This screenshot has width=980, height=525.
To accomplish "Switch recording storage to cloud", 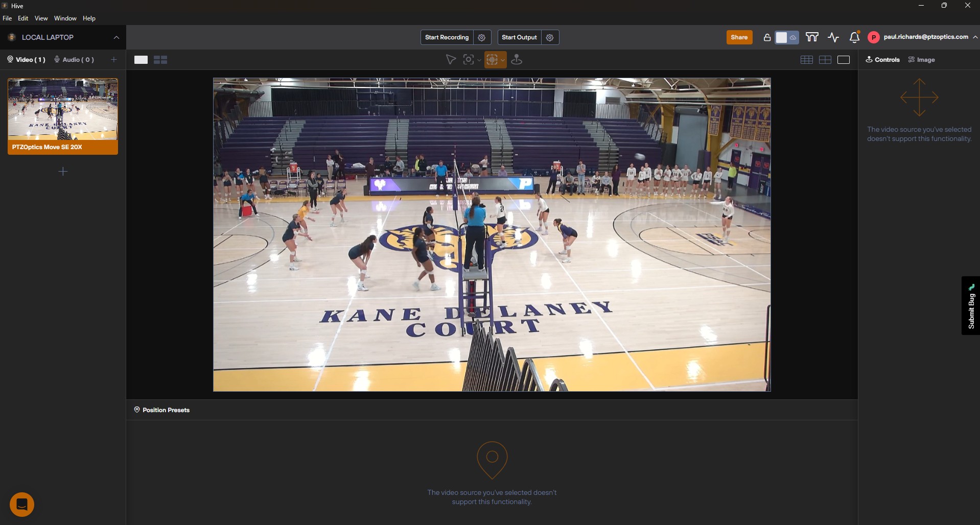I will coord(792,37).
